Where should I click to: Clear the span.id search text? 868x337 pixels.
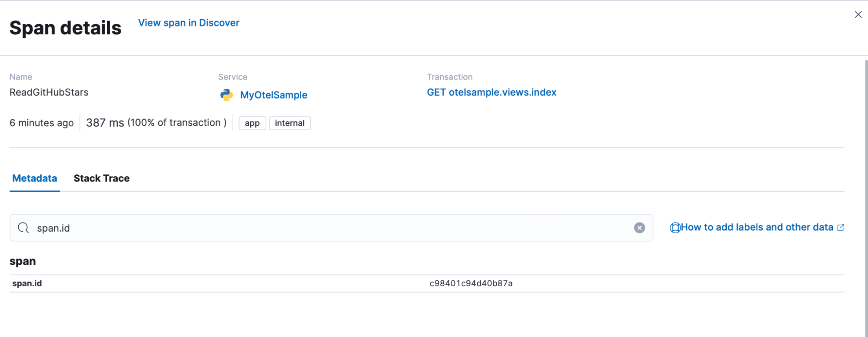[x=639, y=228]
